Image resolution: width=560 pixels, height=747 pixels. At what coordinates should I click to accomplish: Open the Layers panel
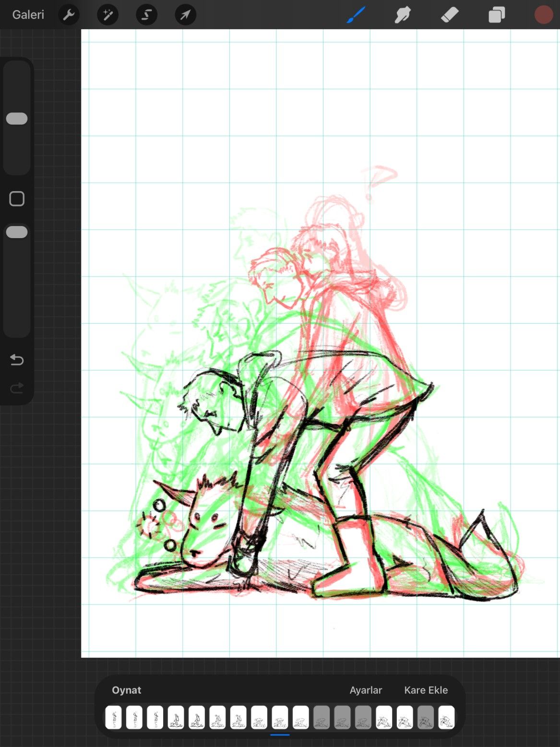[497, 15]
